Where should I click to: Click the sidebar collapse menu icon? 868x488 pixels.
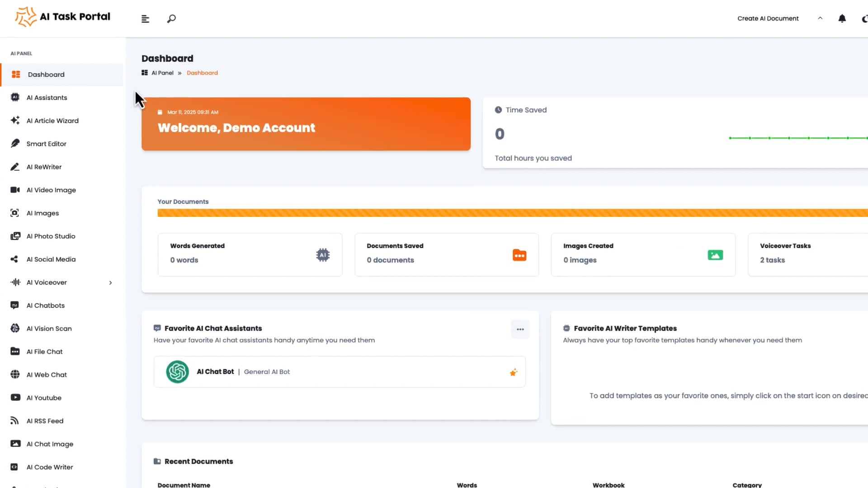click(x=145, y=19)
